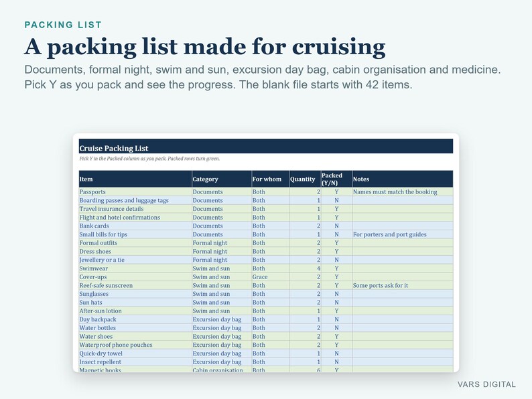Click the 'Sunglasses' item cell
This screenshot has height=399, width=532.
click(135, 294)
